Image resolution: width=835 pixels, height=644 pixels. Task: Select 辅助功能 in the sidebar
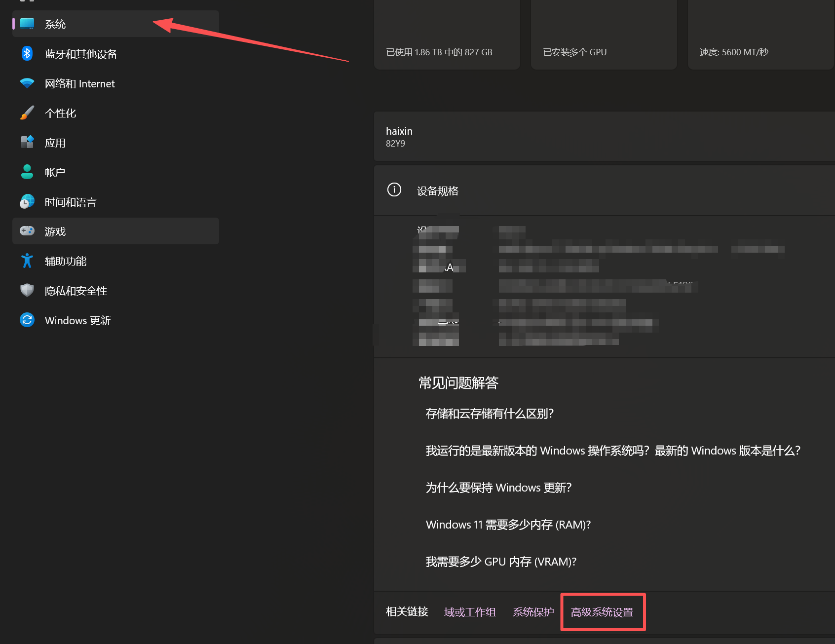(x=66, y=261)
